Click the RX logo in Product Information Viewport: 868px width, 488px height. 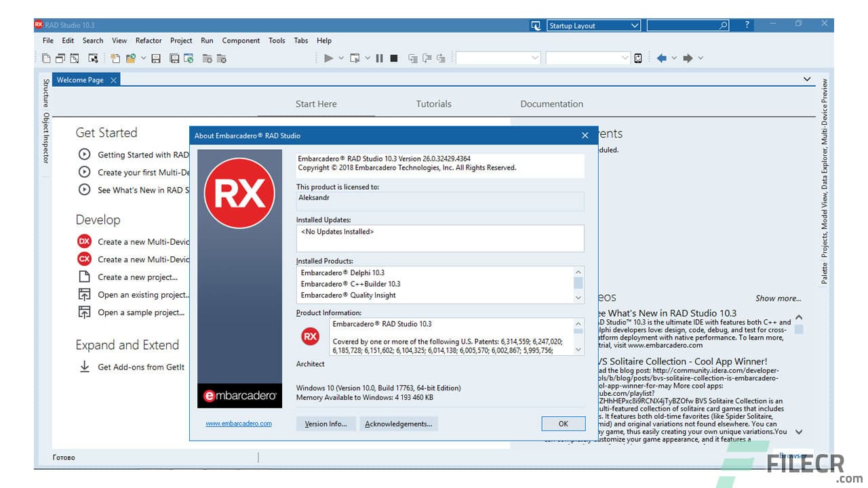click(x=310, y=335)
